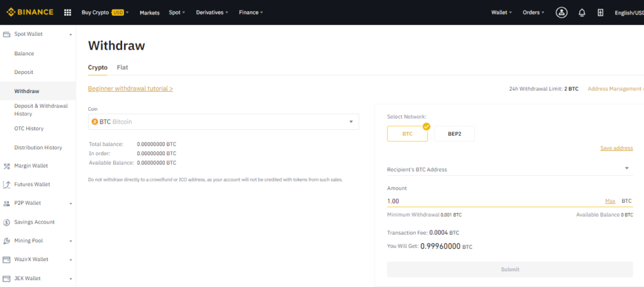
Task: Click the Futures Wallet chart icon
Action: [6, 185]
